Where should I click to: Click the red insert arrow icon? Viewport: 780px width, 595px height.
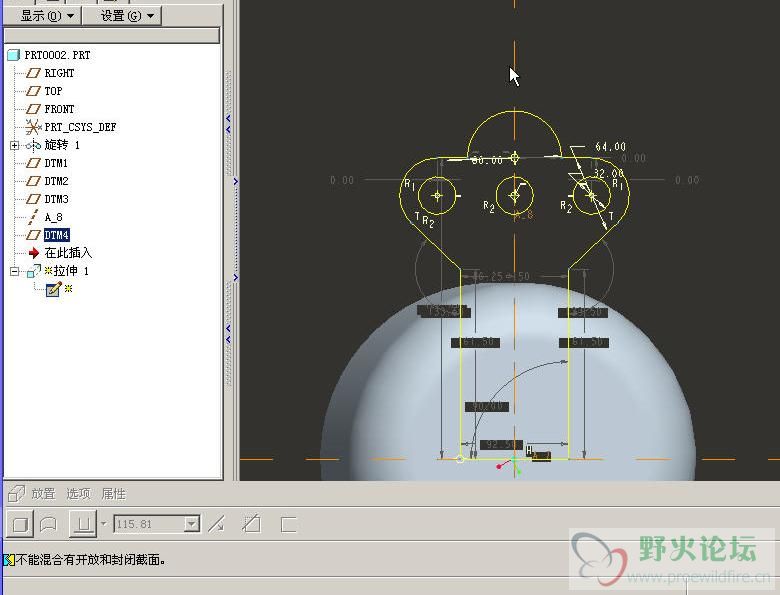33,253
